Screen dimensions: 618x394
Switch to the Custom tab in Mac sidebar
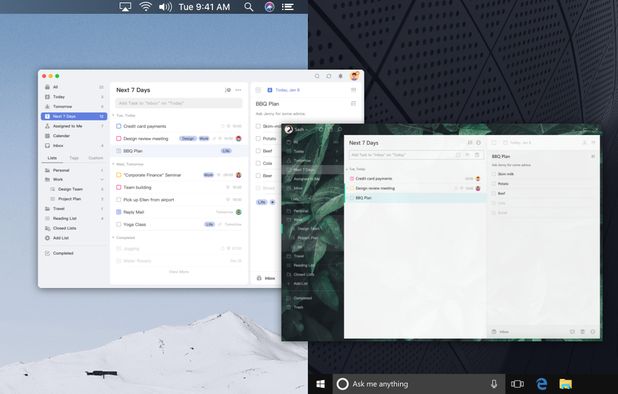tap(95, 158)
